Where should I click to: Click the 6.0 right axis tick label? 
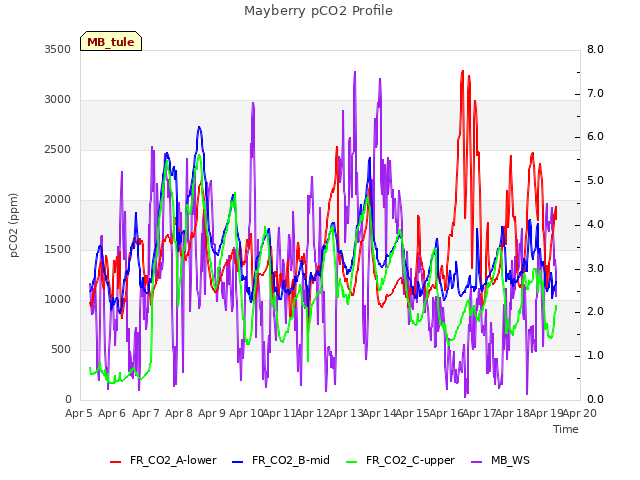596,137
